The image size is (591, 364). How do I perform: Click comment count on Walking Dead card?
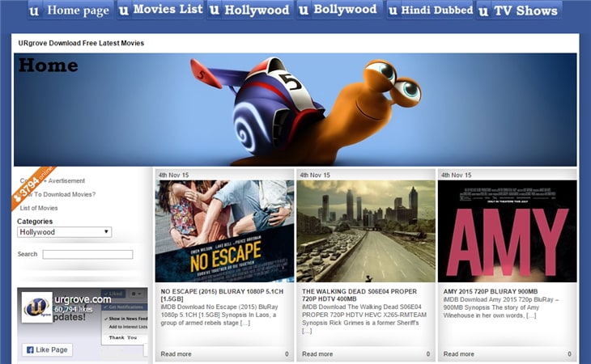coord(428,353)
